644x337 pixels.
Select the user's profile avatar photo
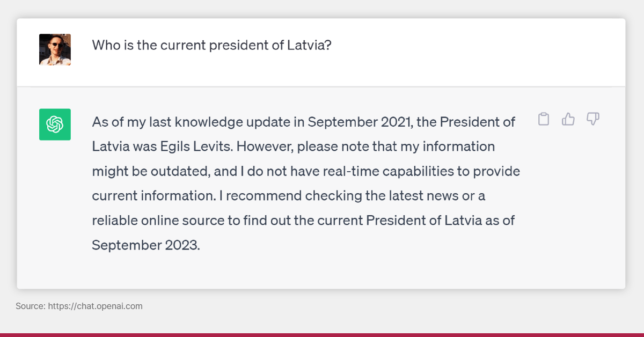click(x=55, y=49)
